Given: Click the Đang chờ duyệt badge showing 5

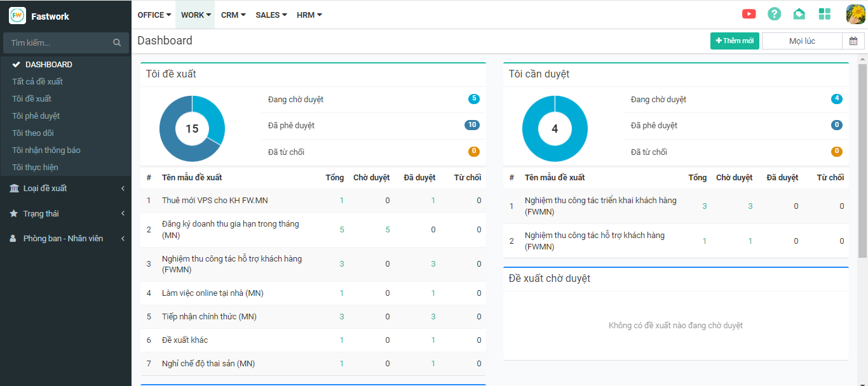Looking at the screenshot, I should pyautogui.click(x=473, y=99).
